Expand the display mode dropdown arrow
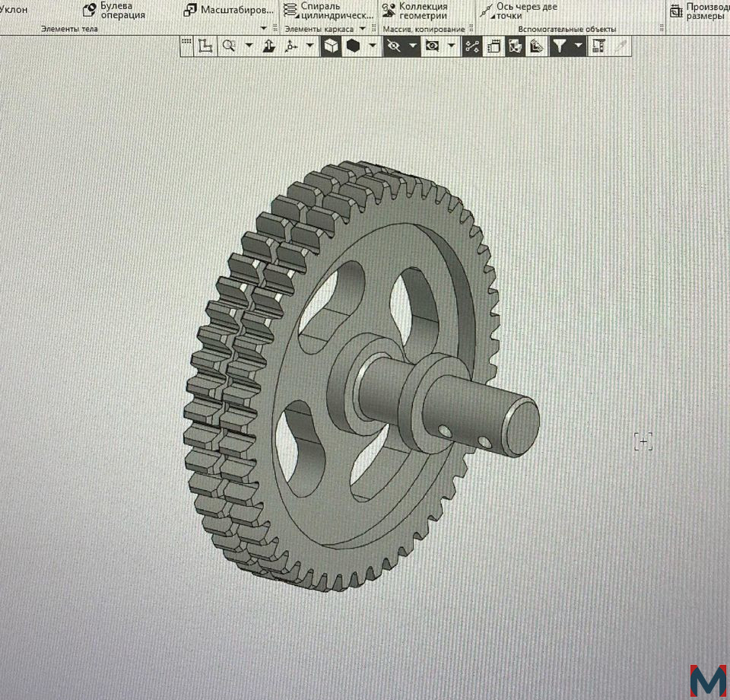Screen dimensions: 730x700 [x=373, y=46]
